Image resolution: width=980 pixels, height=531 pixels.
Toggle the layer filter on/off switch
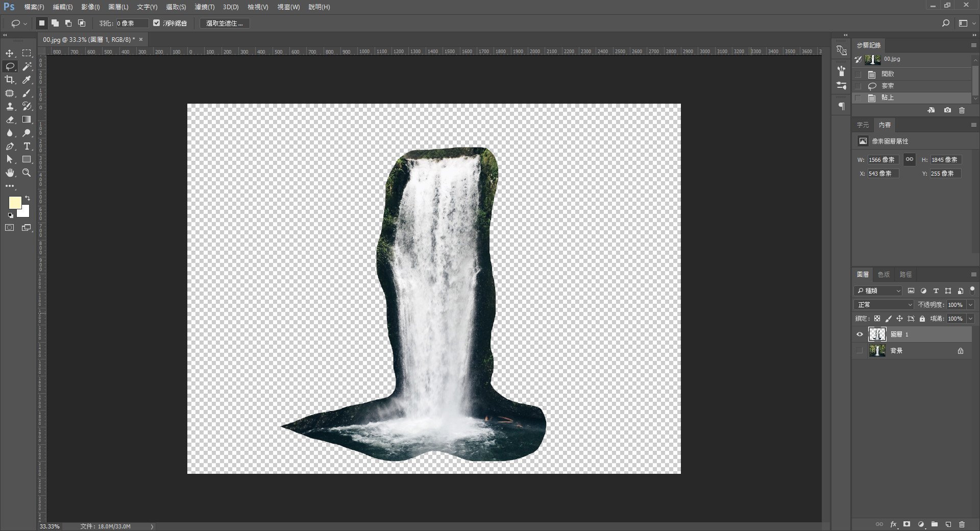[972, 291]
